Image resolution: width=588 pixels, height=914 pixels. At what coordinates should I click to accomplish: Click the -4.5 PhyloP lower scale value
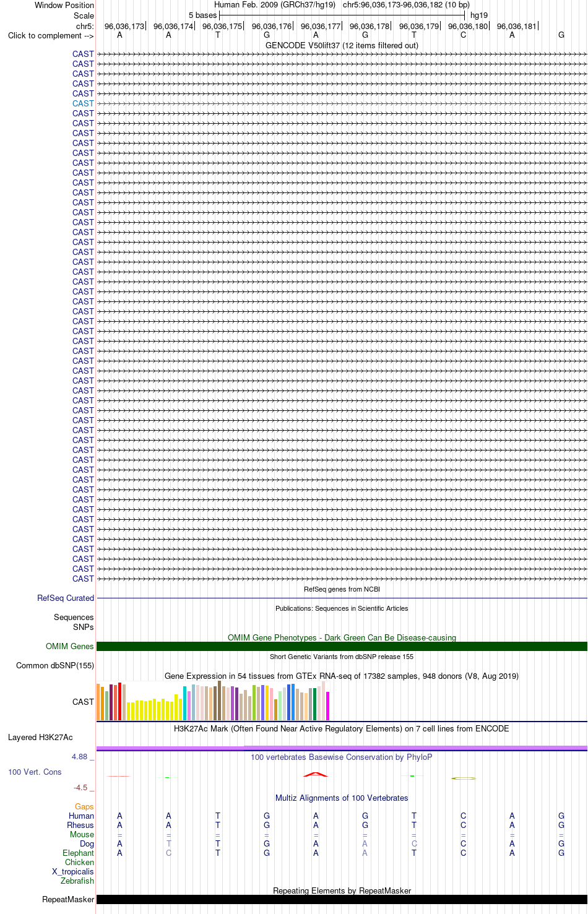tap(84, 787)
